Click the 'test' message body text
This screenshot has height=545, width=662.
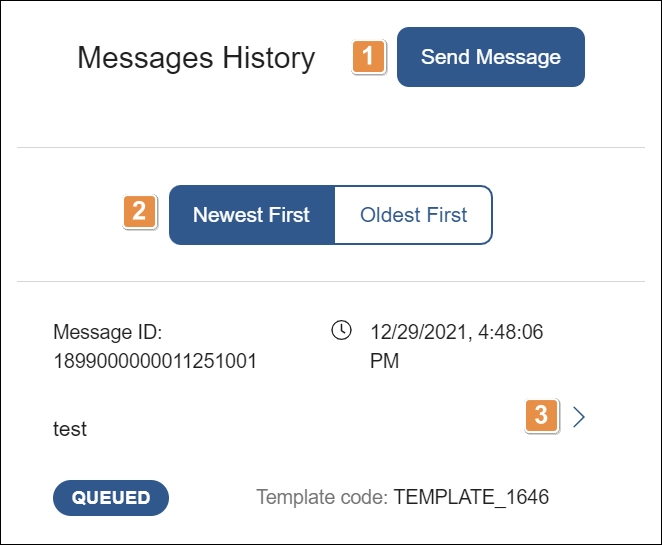pos(70,429)
